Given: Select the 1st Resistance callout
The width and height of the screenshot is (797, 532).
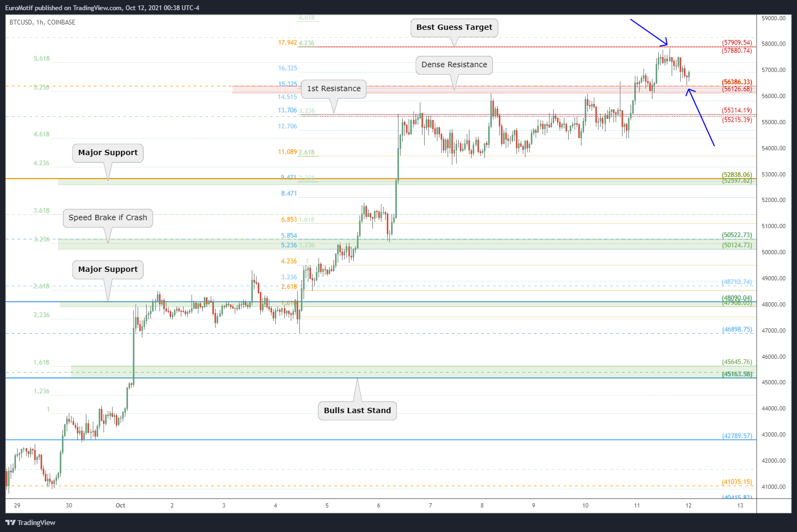Looking at the screenshot, I should [x=333, y=88].
